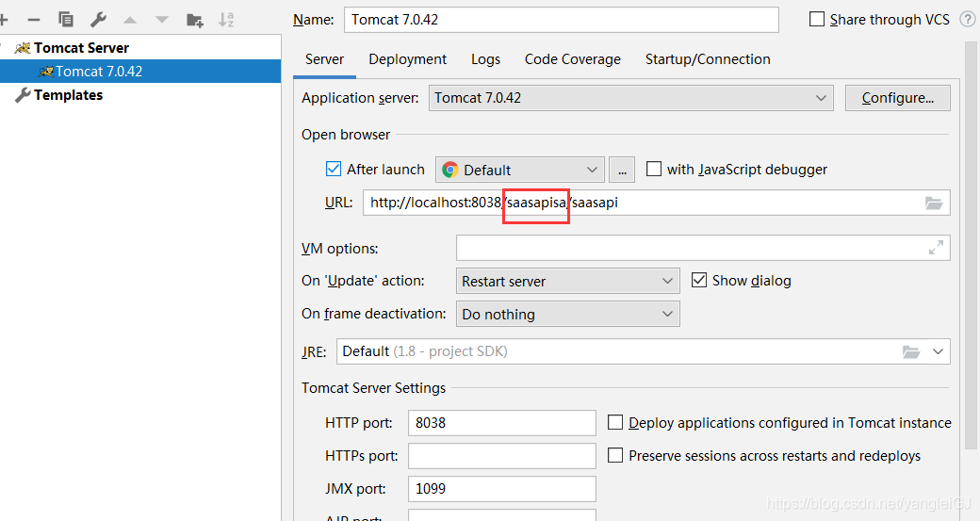
Task: Browse for JRE with folder icon
Action: (x=911, y=351)
